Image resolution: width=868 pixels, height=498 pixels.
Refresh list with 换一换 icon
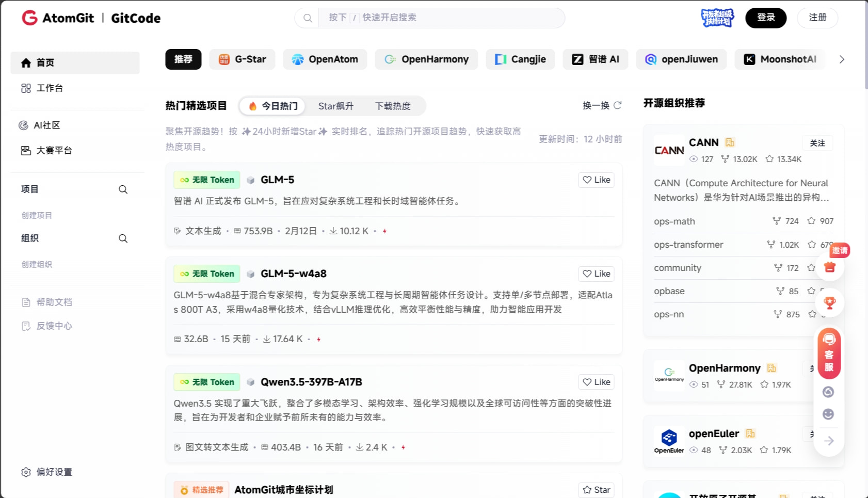click(x=617, y=105)
